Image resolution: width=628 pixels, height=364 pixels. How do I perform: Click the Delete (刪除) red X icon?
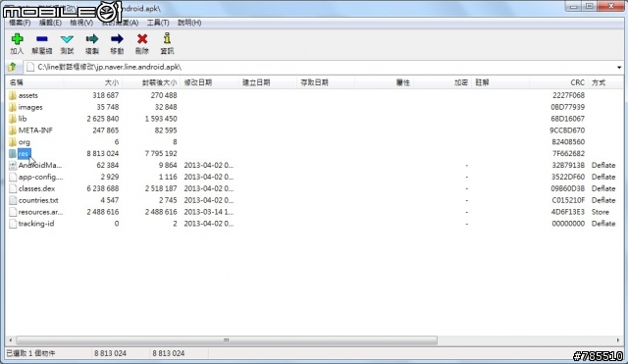pos(142,39)
